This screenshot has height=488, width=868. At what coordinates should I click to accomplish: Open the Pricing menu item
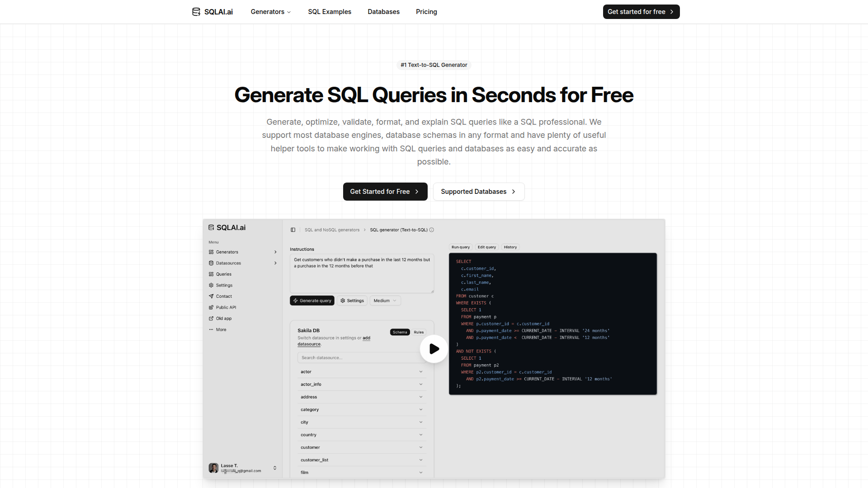click(426, 12)
